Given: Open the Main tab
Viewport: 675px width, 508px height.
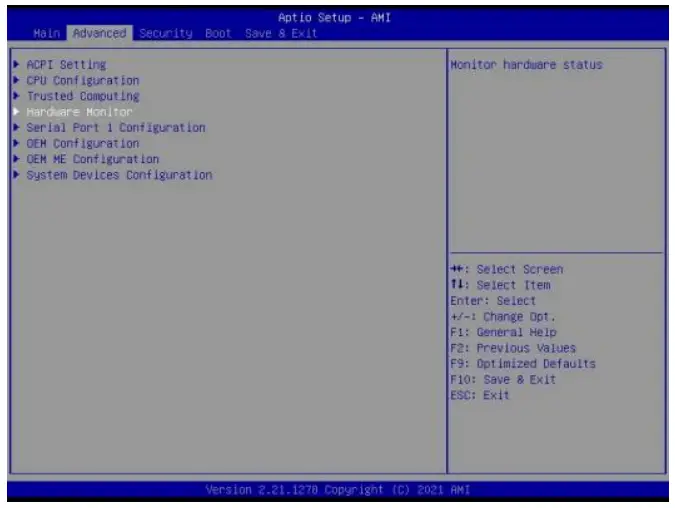Looking at the screenshot, I should pos(46,33).
